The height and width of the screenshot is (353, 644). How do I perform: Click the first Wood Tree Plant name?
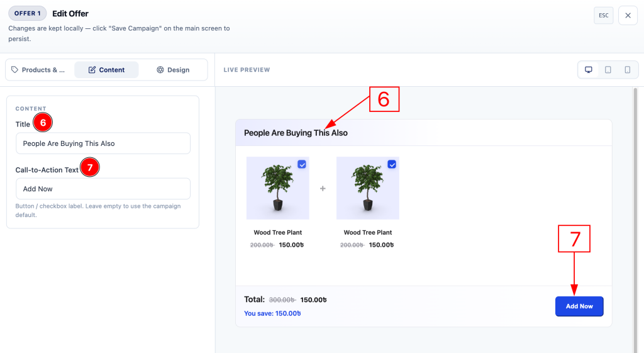point(277,232)
